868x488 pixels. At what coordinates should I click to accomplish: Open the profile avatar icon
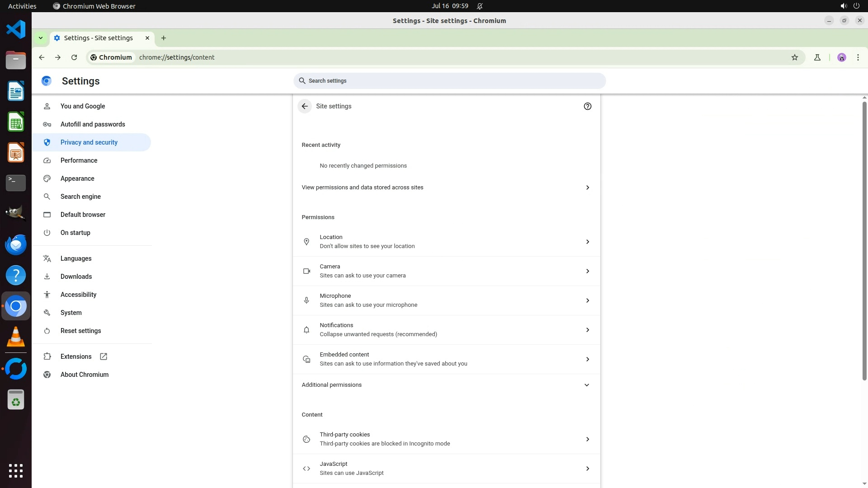click(x=841, y=57)
